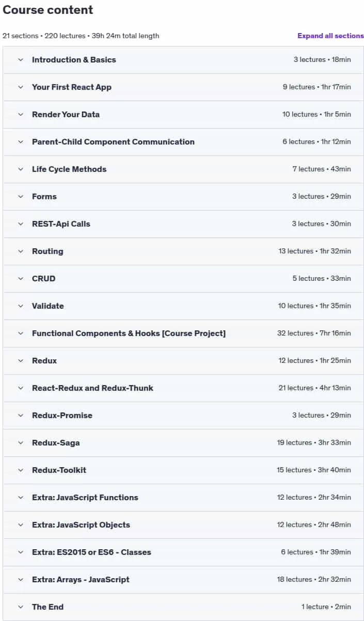Click Expand all sections link
The height and width of the screenshot is (621, 364).
[x=330, y=36]
